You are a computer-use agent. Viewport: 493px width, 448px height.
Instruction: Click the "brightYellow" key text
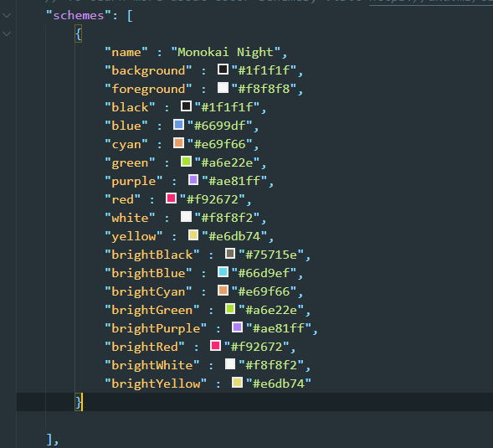[156, 384]
